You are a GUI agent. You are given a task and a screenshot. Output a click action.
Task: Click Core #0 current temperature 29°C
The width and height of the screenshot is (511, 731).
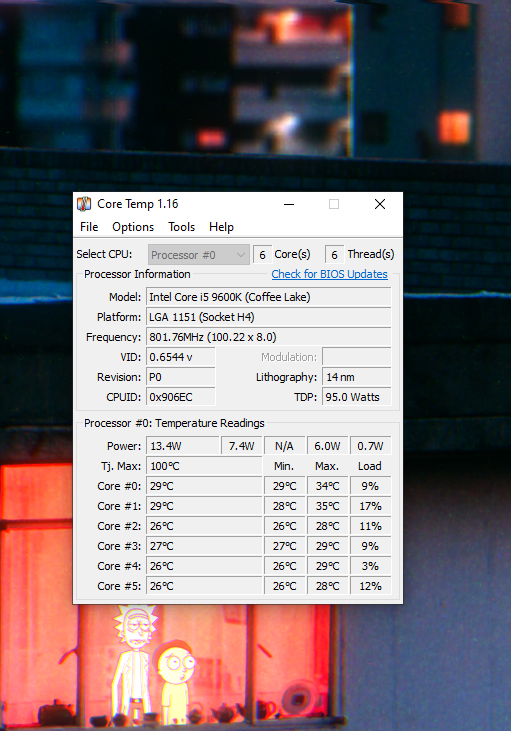204,486
